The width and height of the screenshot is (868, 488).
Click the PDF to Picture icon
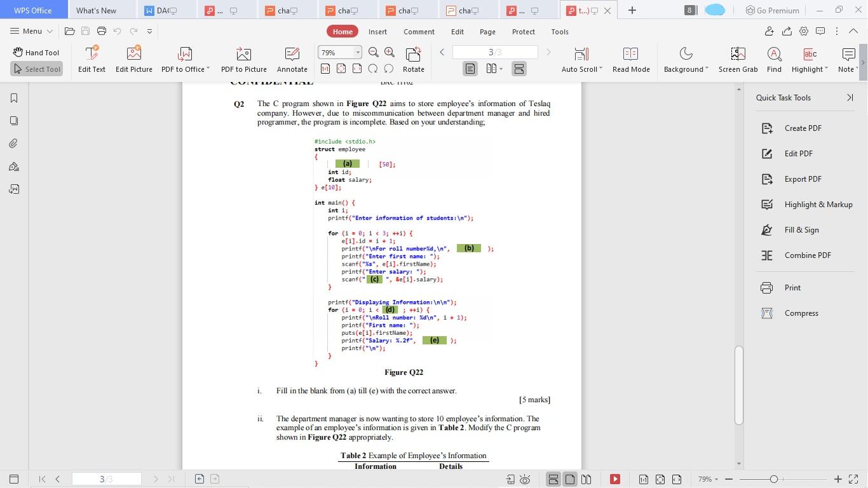243,59
